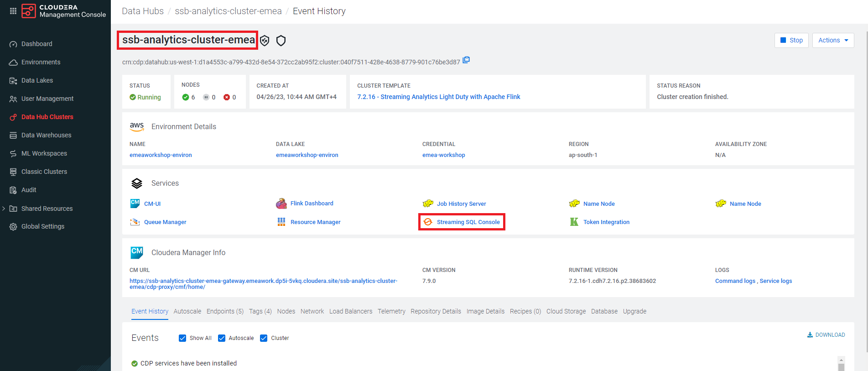Select Data Hub Clusters in sidebar
Viewport: 868px width, 371px height.
pos(47,117)
